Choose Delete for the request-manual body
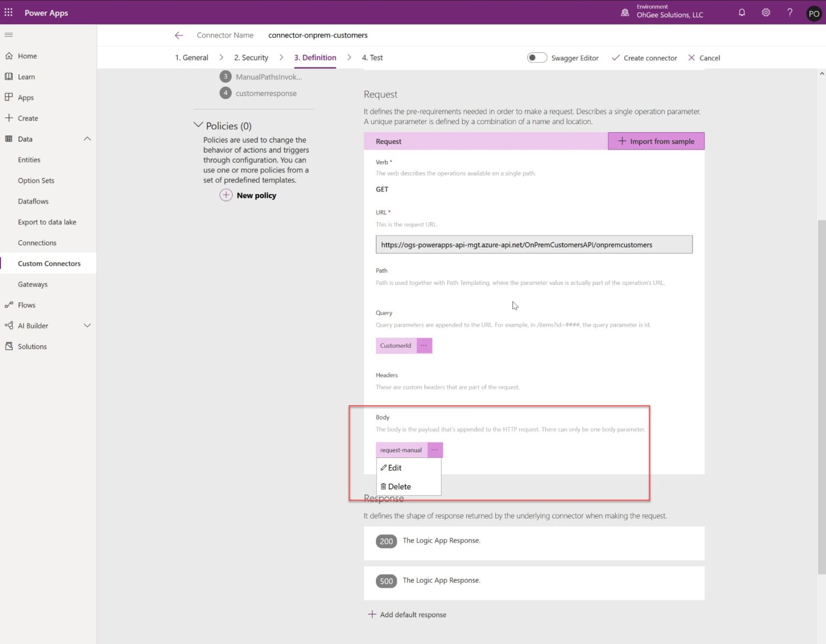The height and width of the screenshot is (644, 826). tap(399, 486)
